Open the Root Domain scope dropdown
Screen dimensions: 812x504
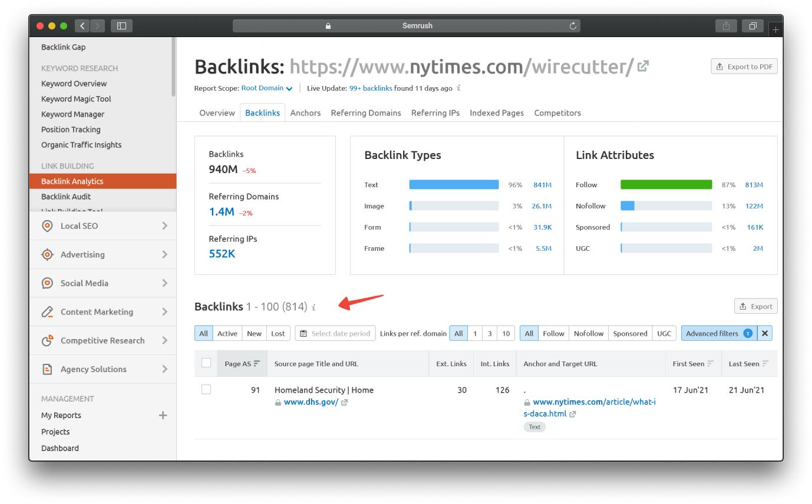(x=267, y=88)
